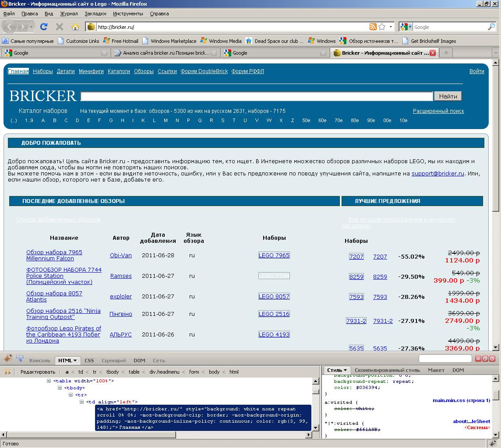Image resolution: width=501 pixels, height=448 pixels.
Task: Collapse the td align=left node
Action: pyautogui.click(x=81, y=402)
